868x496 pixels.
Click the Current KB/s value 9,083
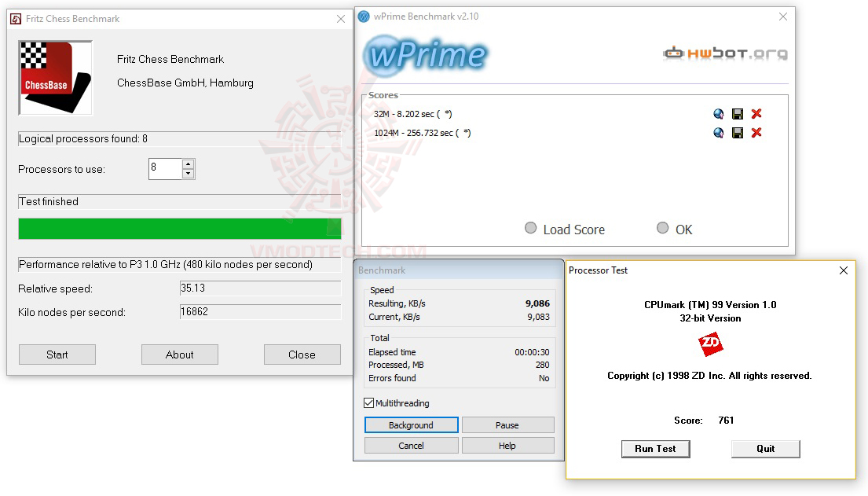pos(538,317)
